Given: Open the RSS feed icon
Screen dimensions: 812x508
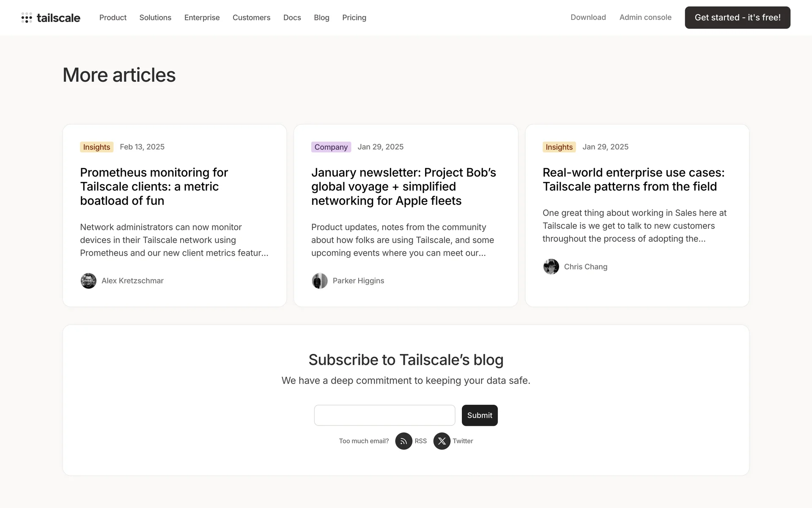Looking at the screenshot, I should tap(403, 441).
